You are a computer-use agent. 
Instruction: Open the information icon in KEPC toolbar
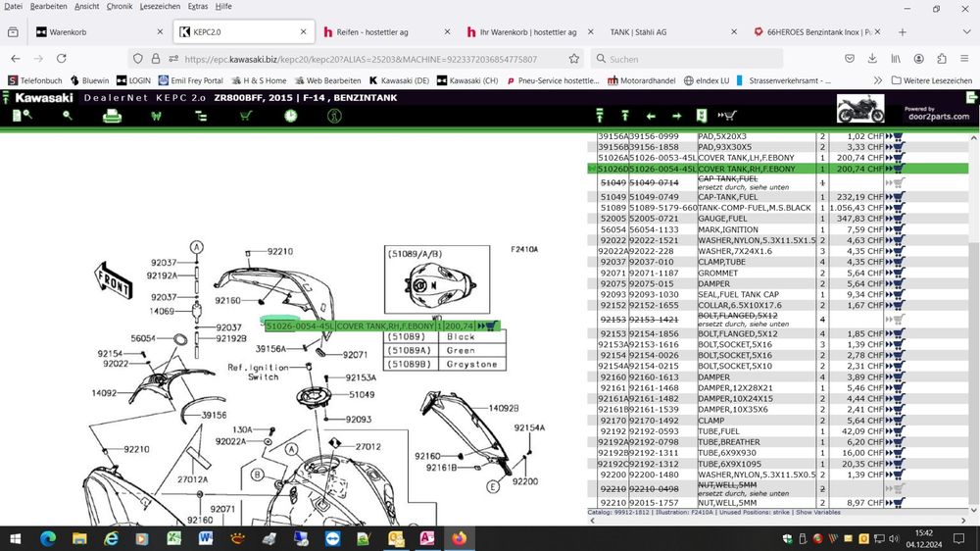click(334, 116)
